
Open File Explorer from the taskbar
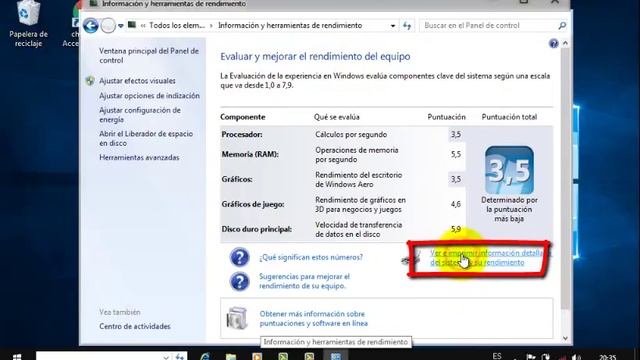[x=231, y=357]
